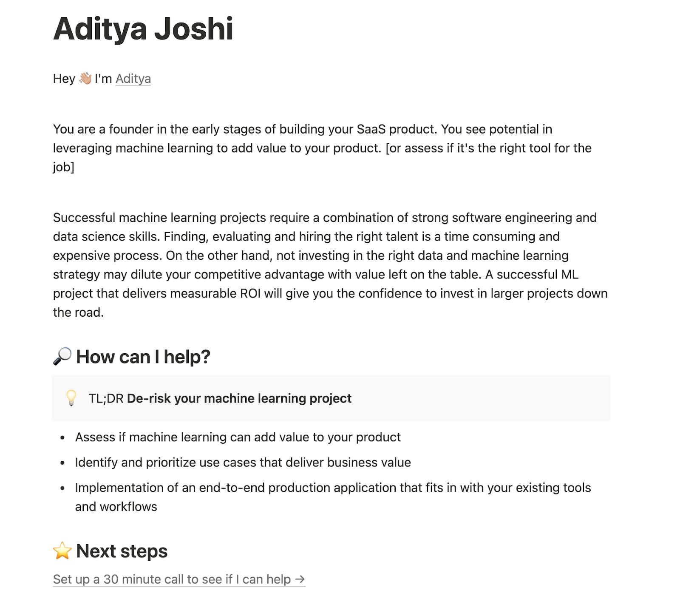Screen dimensions: 680x616
Task: Click the arrow after 'can help'
Action: [300, 579]
